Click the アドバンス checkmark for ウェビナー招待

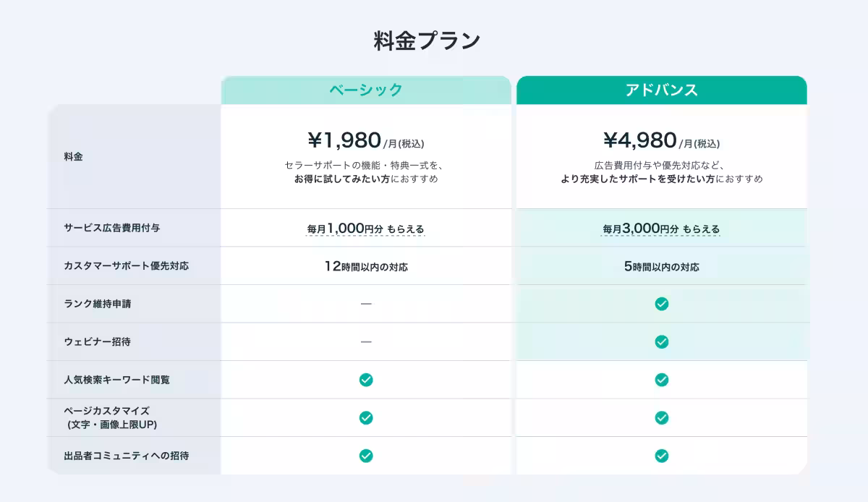tap(661, 341)
